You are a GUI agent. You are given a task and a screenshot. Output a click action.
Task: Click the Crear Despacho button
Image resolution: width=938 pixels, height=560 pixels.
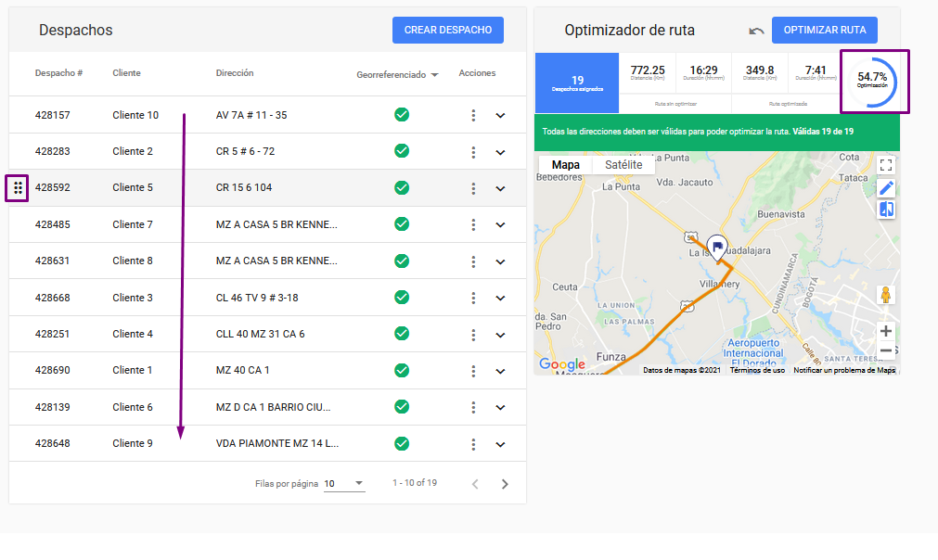point(448,30)
